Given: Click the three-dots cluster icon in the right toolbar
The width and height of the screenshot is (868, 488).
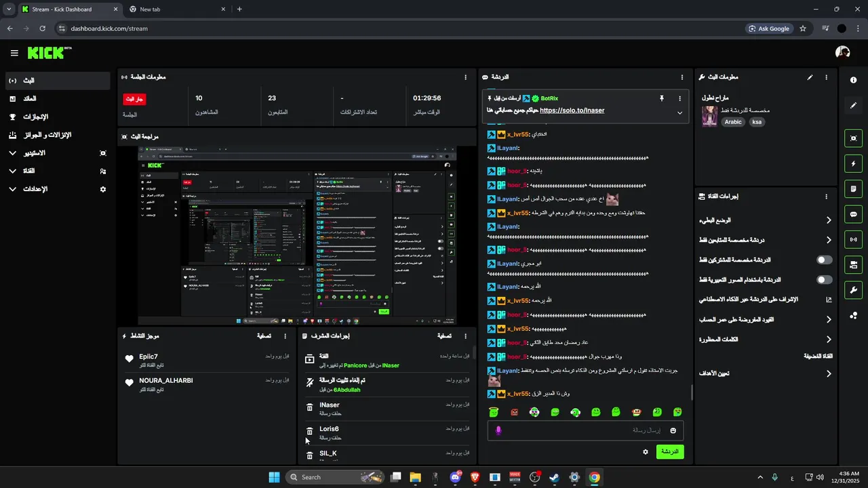Looking at the screenshot, I should [x=853, y=316].
